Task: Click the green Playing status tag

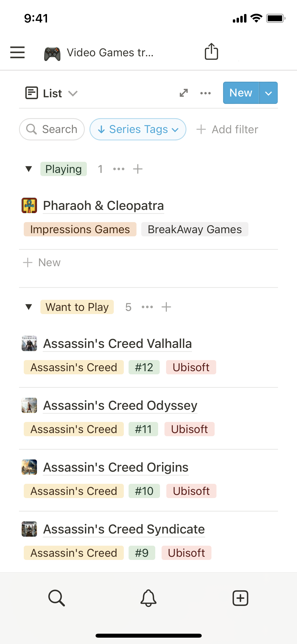Action: pyautogui.click(x=63, y=169)
